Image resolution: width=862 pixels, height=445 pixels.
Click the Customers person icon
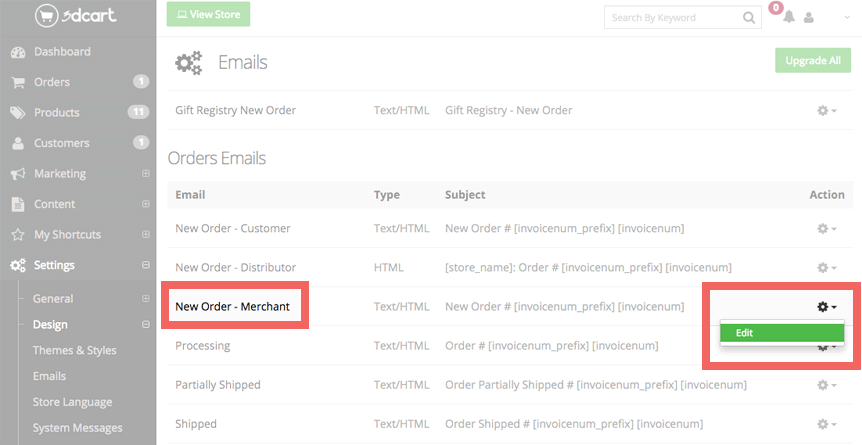tap(18, 144)
